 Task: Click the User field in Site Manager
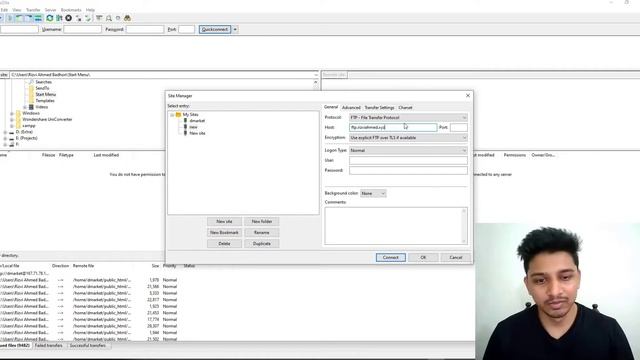coord(408,160)
